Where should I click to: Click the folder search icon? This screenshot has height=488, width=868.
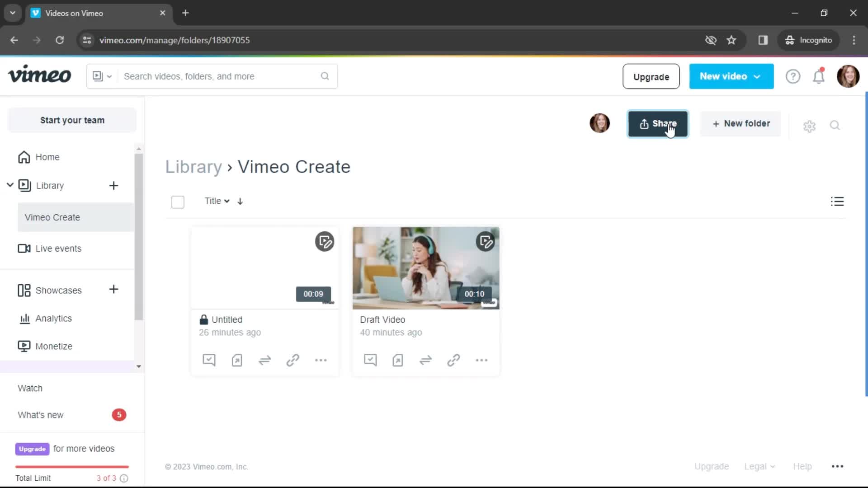coord(835,125)
